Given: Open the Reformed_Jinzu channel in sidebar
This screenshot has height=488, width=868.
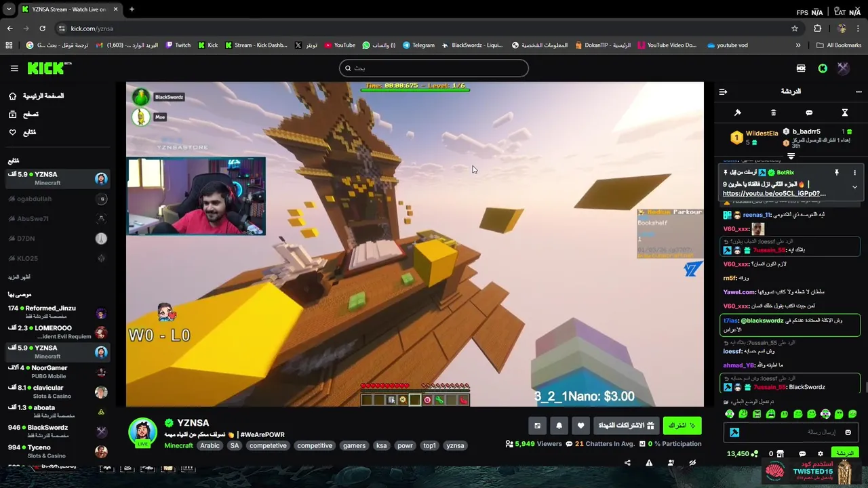Looking at the screenshot, I should pyautogui.click(x=58, y=312).
